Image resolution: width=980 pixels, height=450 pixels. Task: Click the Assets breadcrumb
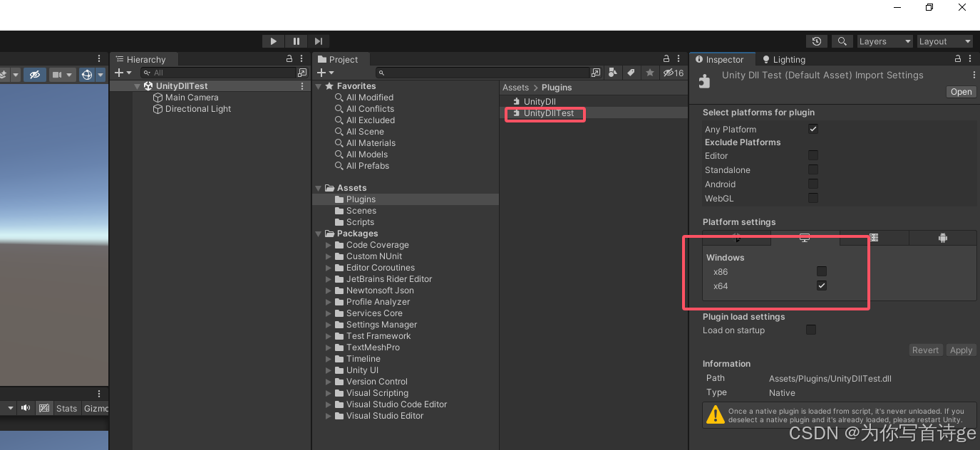tap(515, 88)
